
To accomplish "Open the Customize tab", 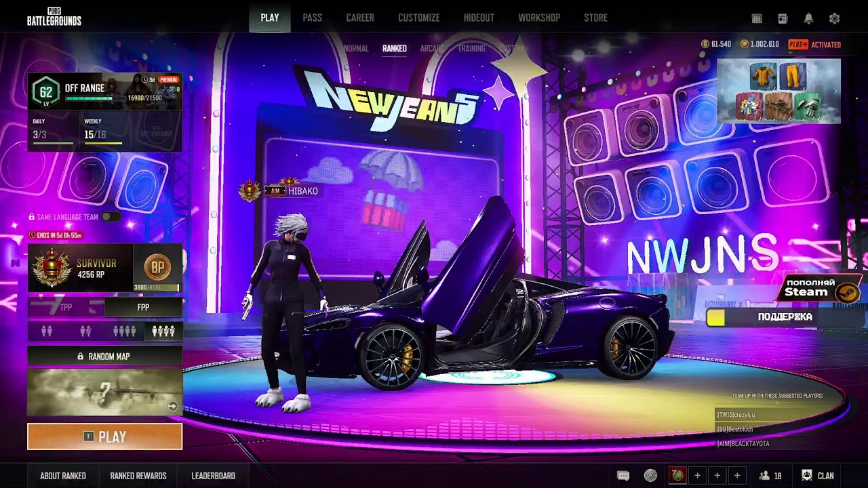I will point(419,18).
